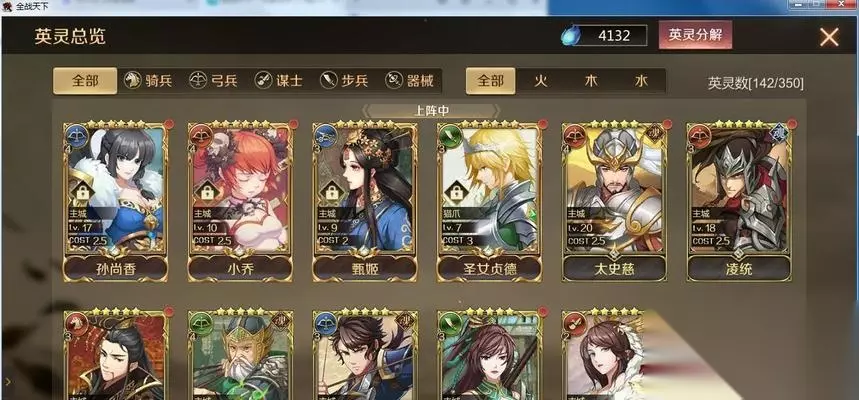This screenshot has height=400, width=859.
Task: Click the lock icon on 小乔 card
Action: (207, 192)
